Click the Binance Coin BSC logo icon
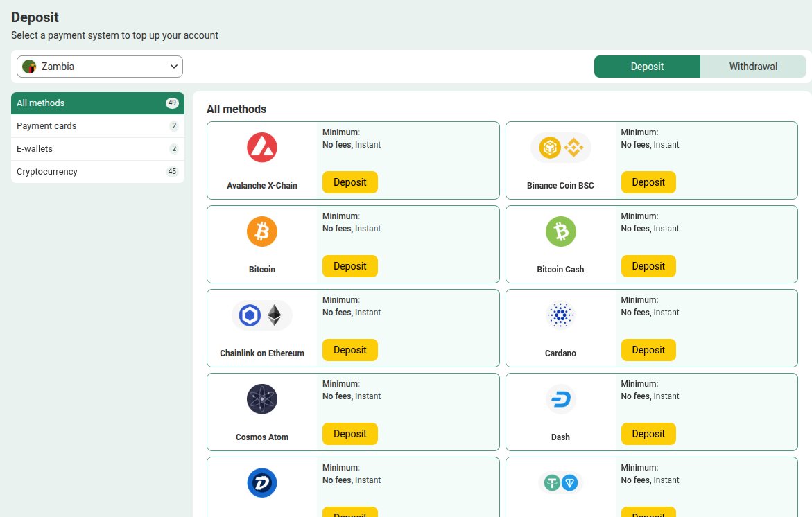The width and height of the screenshot is (812, 517). point(561,148)
